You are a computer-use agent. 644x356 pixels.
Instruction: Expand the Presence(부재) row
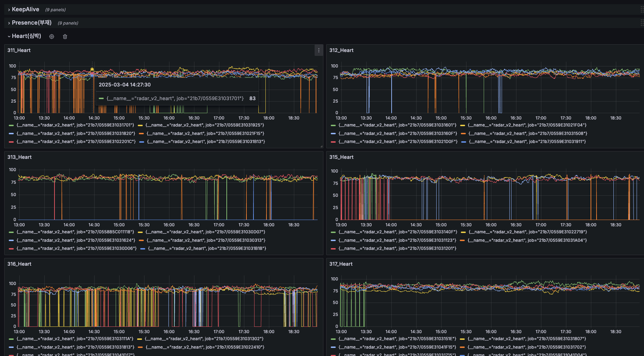coord(32,23)
